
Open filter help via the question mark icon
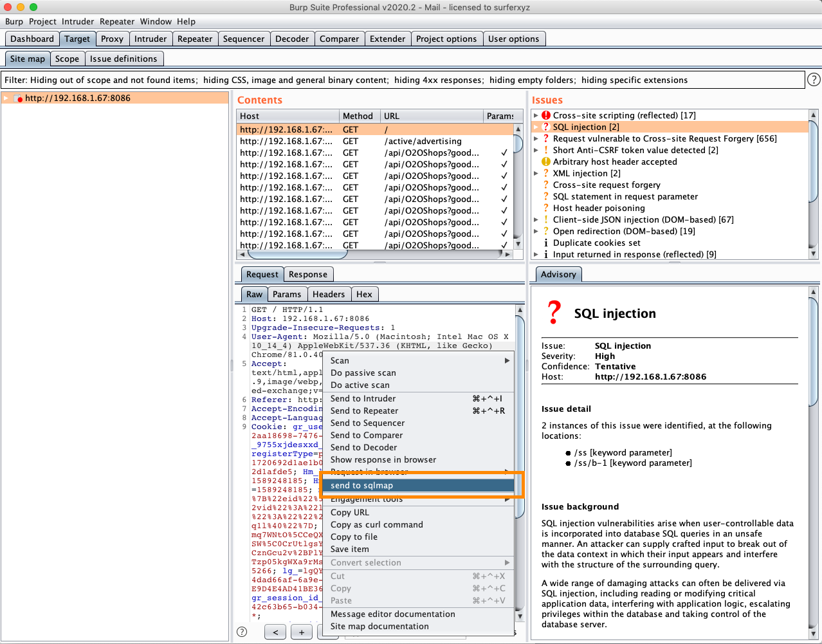(814, 80)
